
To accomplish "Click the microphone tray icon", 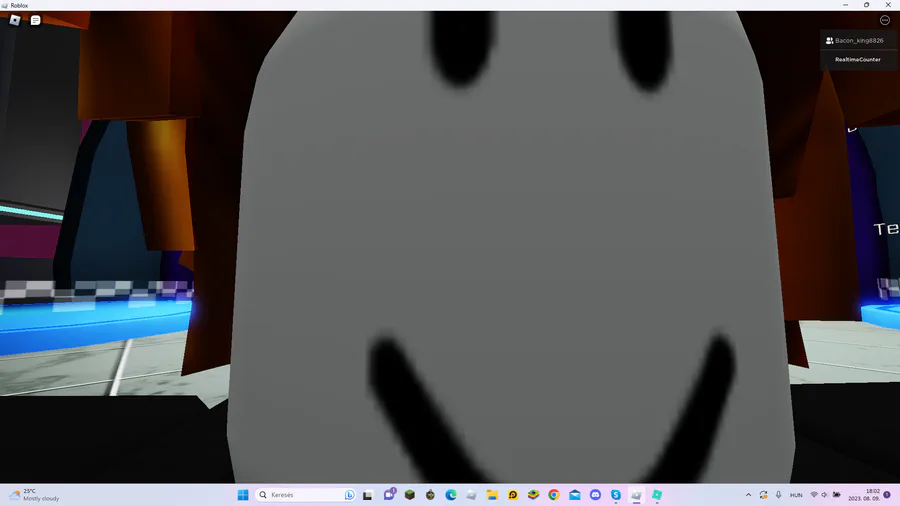I will click(778, 495).
